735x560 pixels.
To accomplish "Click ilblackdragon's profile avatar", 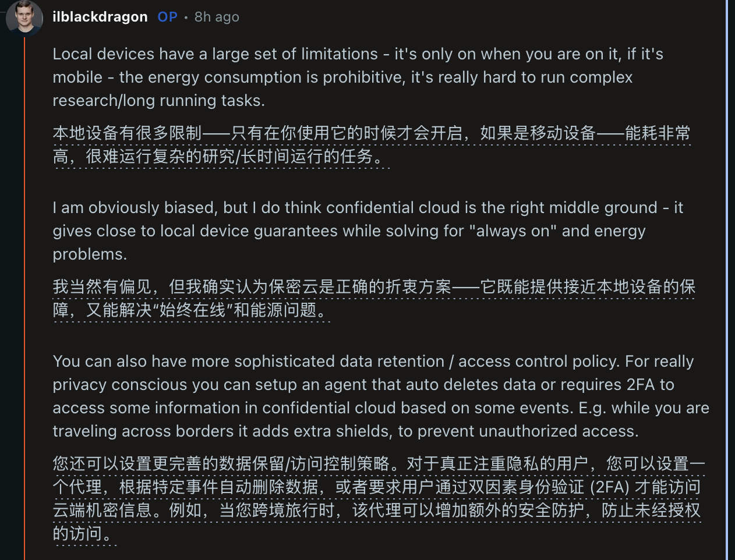I will point(23,19).
